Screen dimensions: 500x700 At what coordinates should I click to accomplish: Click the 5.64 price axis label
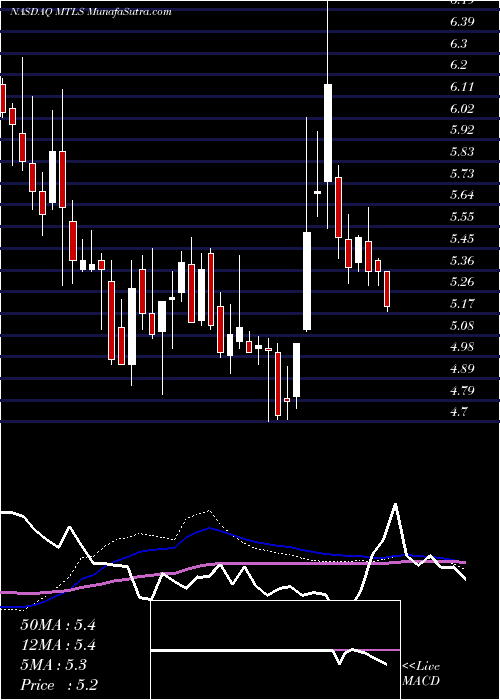click(462, 195)
